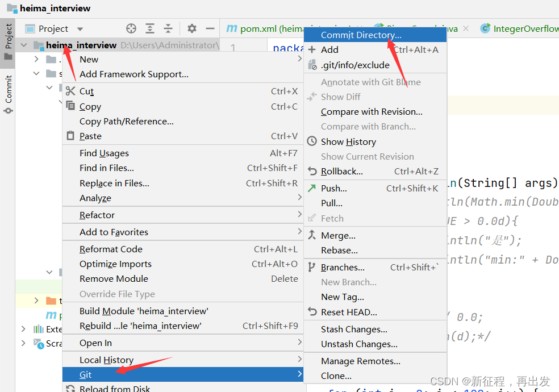This screenshot has height=392, width=559.
Task: Choose Pull... in Git submenu
Action: tap(376, 203)
